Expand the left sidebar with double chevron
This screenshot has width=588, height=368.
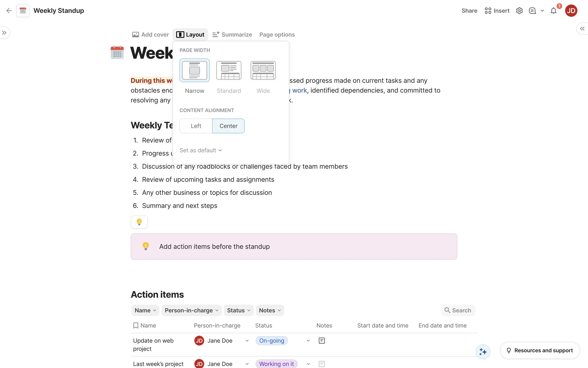[4, 33]
